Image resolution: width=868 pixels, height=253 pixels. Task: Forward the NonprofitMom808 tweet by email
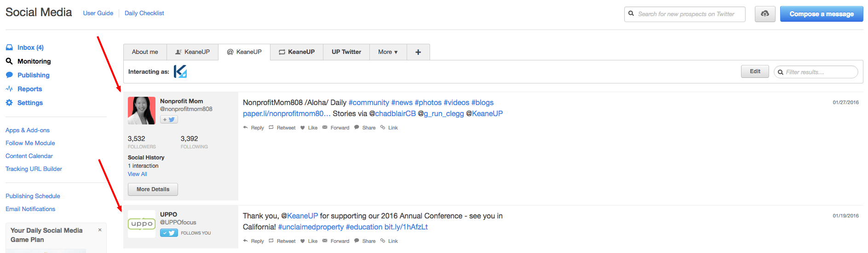tap(336, 128)
